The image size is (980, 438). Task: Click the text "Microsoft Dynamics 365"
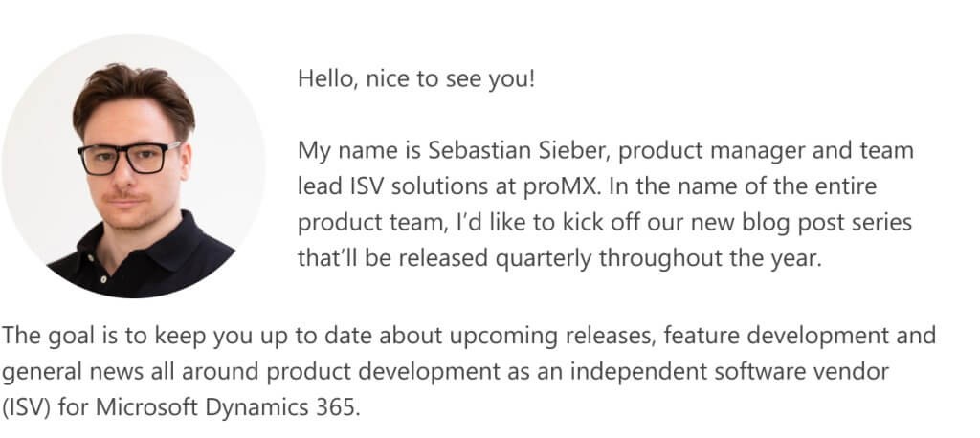pos(226,408)
